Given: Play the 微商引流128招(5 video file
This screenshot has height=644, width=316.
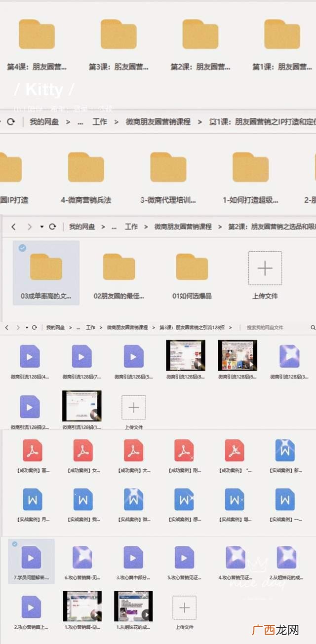Looking at the screenshot, I should 133,356.
